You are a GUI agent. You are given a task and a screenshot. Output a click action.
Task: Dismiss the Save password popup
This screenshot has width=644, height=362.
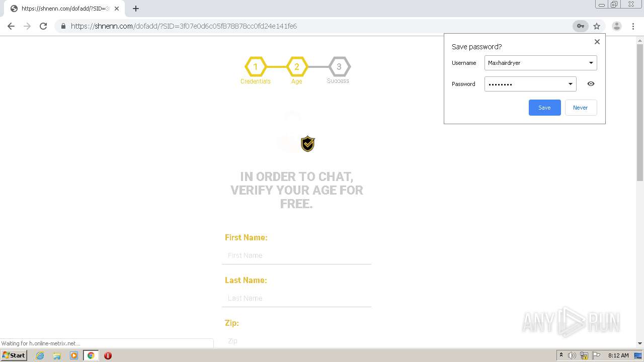[597, 42]
